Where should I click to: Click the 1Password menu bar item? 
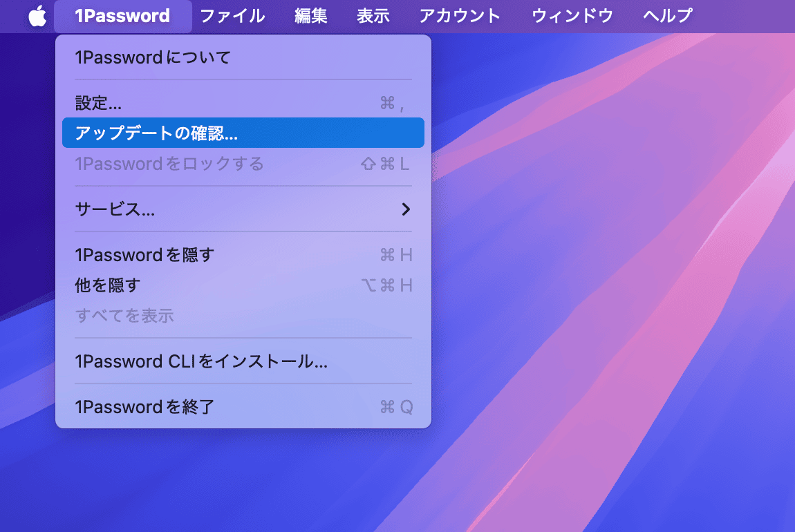[x=122, y=16]
